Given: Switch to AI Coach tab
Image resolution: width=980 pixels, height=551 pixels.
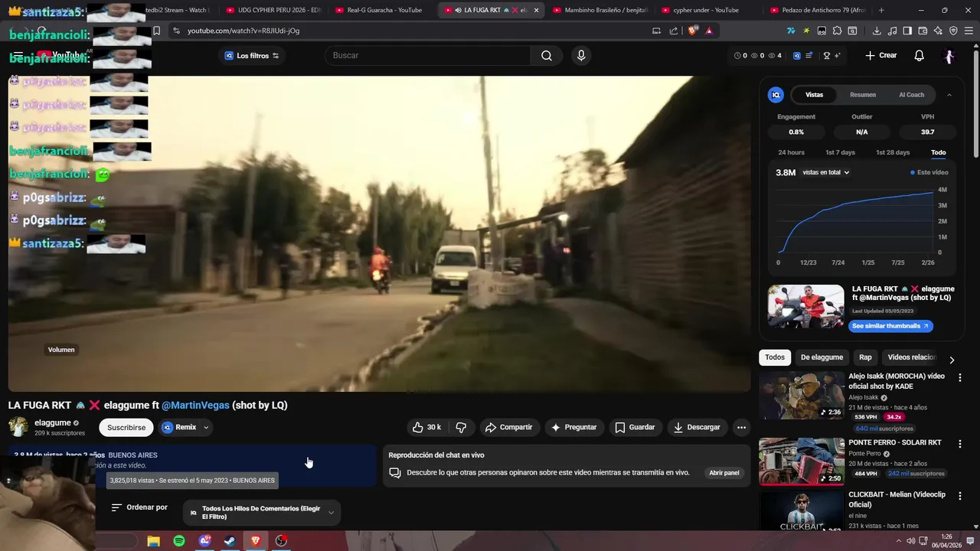Looking at the screenshot, I should tap(911, 95).
